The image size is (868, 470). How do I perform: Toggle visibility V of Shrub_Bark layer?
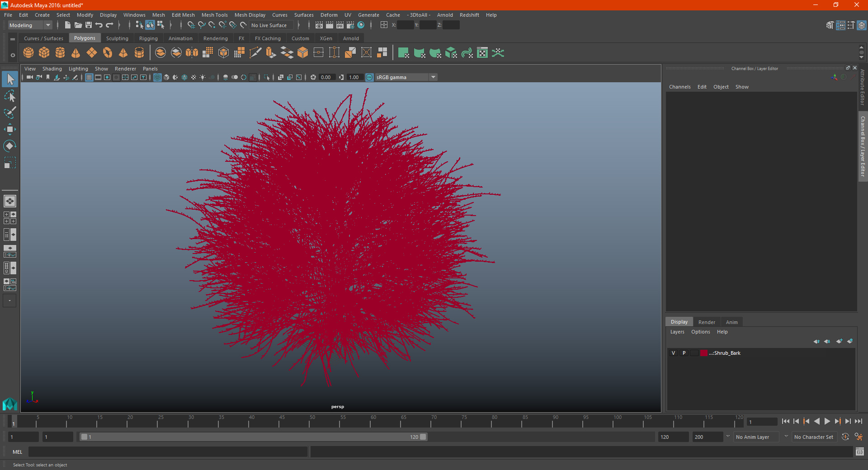click(x=673, y=353)
